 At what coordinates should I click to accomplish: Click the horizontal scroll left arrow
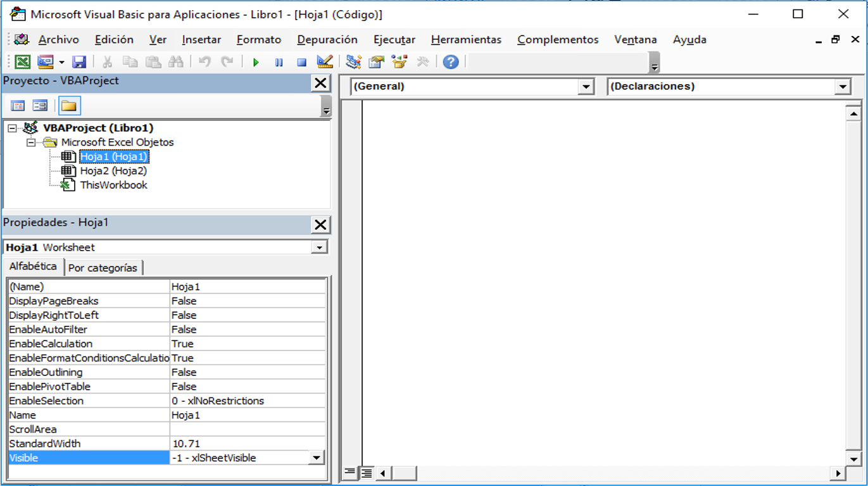tap(383, 473)
